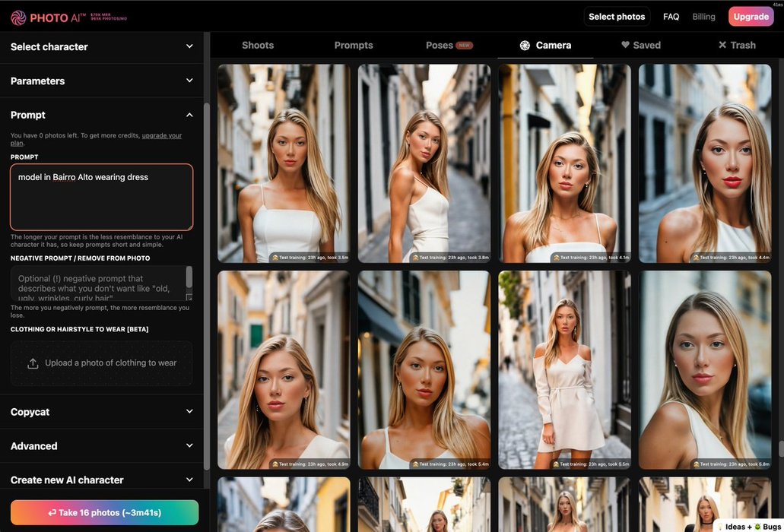Click the X icon on the Trash tab
Image resolution: width=784 pixels, height=532 pixels.
pos(722,45)
